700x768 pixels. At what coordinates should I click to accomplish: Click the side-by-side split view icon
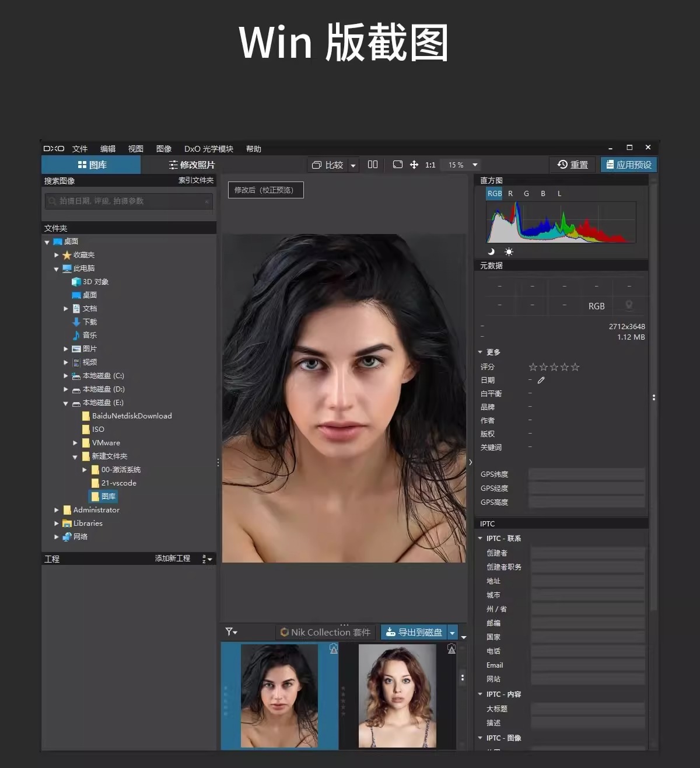373,165
